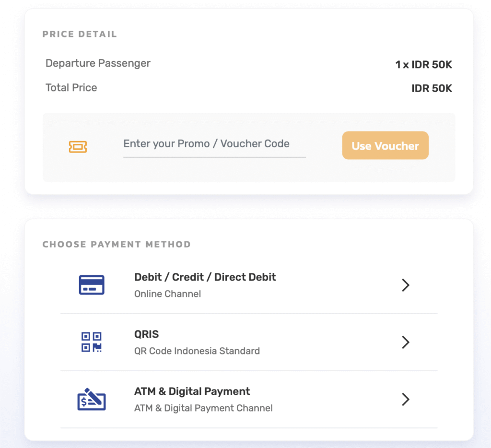Open the QRIS option chevron arrow
491x448 pixels.
point(406,342)
